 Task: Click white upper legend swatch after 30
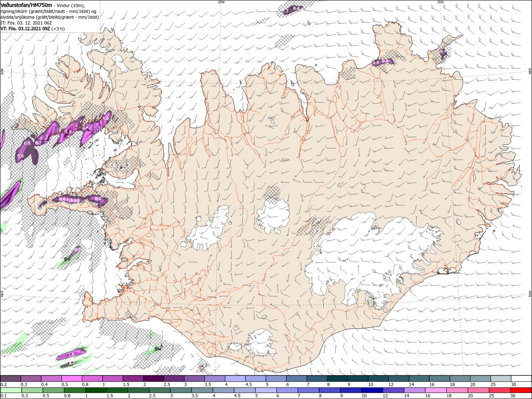point(521,378)
